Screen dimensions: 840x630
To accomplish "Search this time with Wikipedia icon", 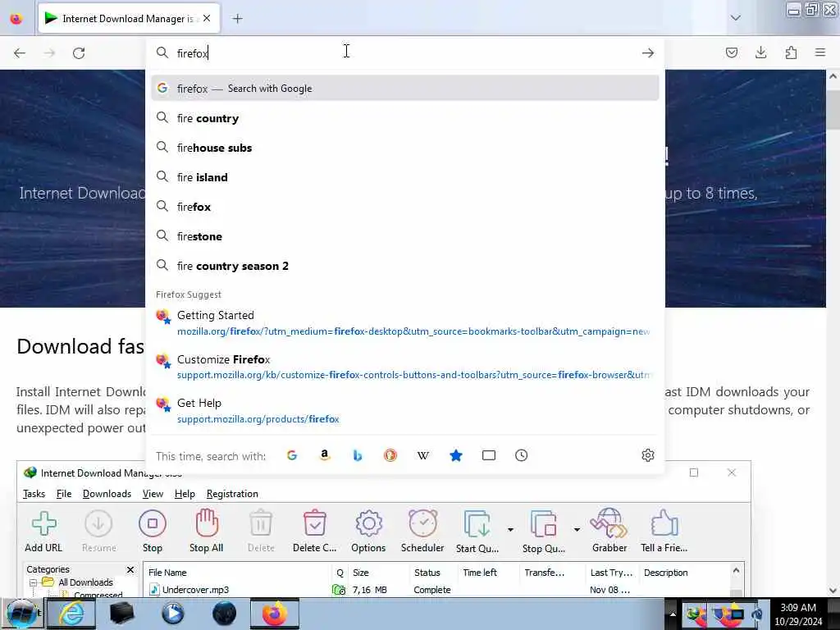I will (x=422, y=455).
